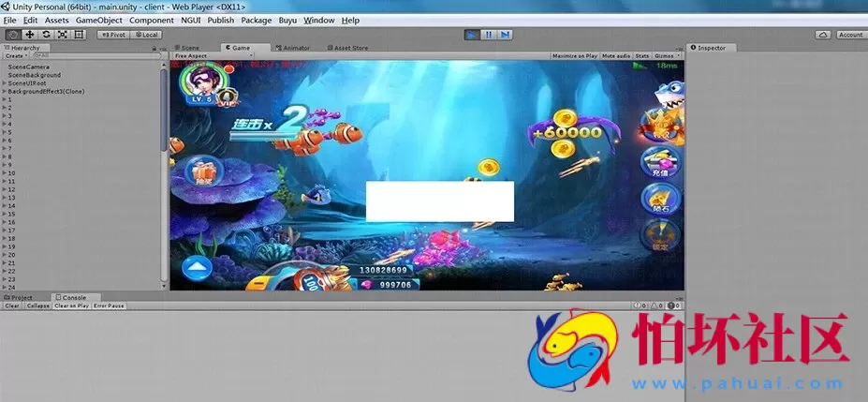The image size is (868, 402).
Task: Toggle Mute audio in Game view
Action: pos(616,56)
